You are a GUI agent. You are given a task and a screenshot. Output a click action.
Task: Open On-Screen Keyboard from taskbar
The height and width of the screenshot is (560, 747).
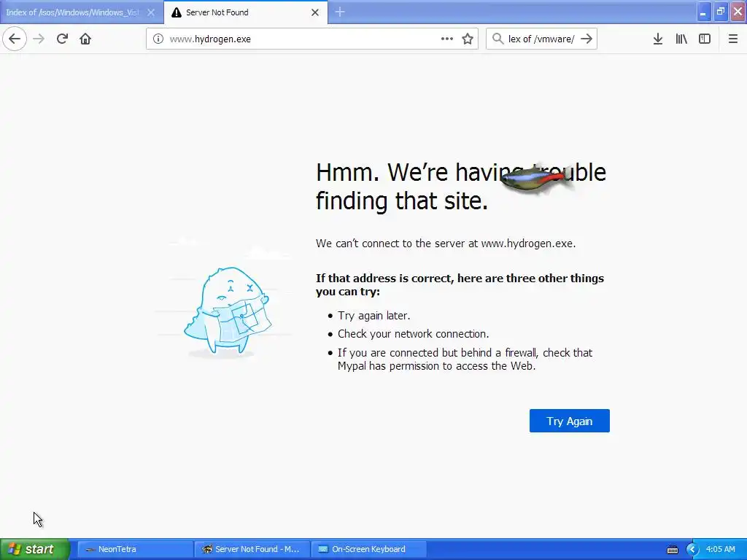click(368, 549)
